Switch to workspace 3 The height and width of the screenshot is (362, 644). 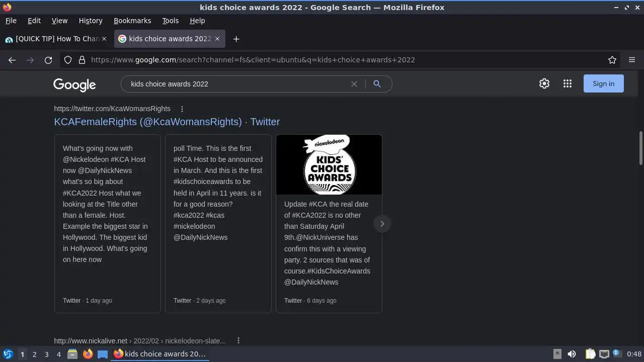click(x=46, y=354)
